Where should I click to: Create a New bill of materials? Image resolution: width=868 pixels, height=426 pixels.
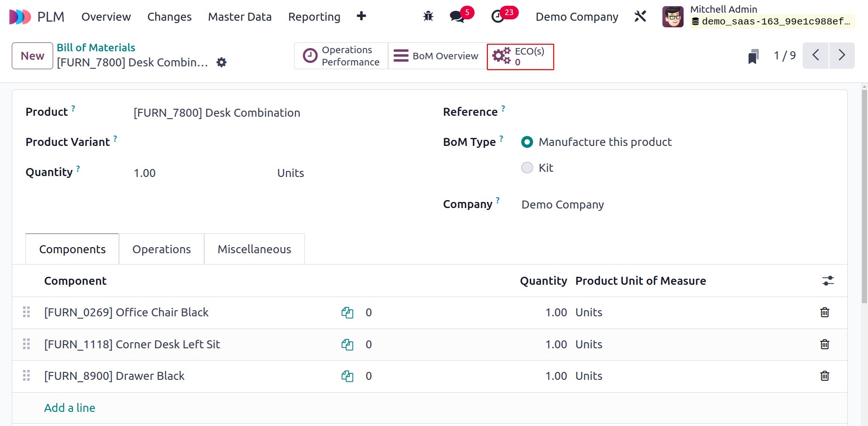click(x=32, y=56)
